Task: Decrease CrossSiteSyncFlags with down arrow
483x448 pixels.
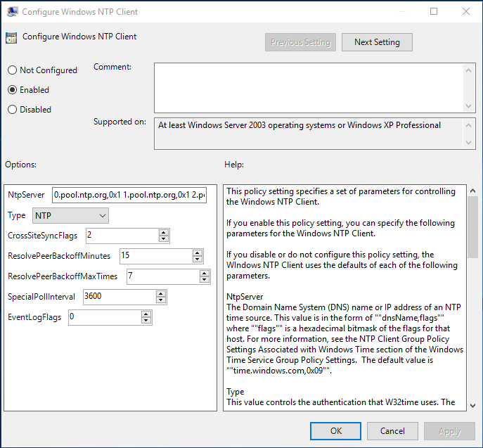Action: 164,239
